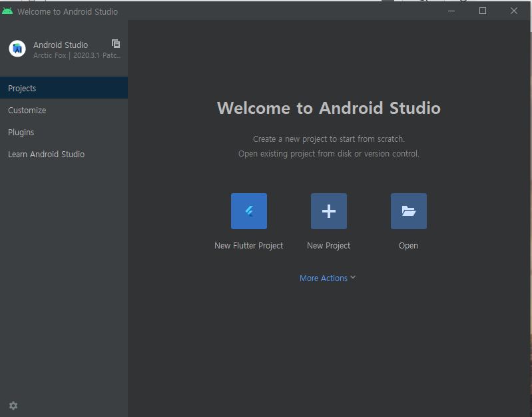Minimize the Welcome window
The image size is (532, 417).
(451, 11)
